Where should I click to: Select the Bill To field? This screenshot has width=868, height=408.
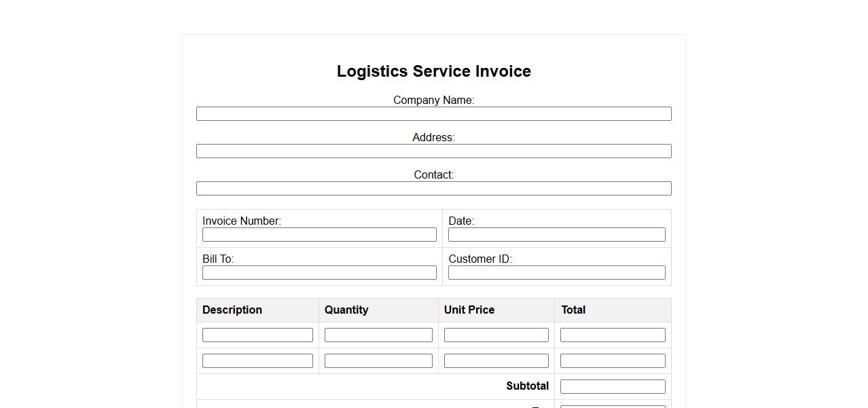pos(319,273)
